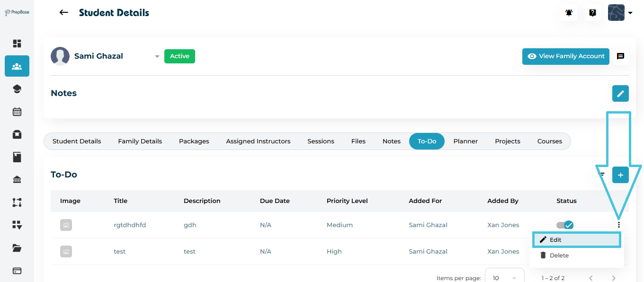Open the calendar icon in sidebar
The height and width of the screenshot is (282, 644).
(17, 112)
